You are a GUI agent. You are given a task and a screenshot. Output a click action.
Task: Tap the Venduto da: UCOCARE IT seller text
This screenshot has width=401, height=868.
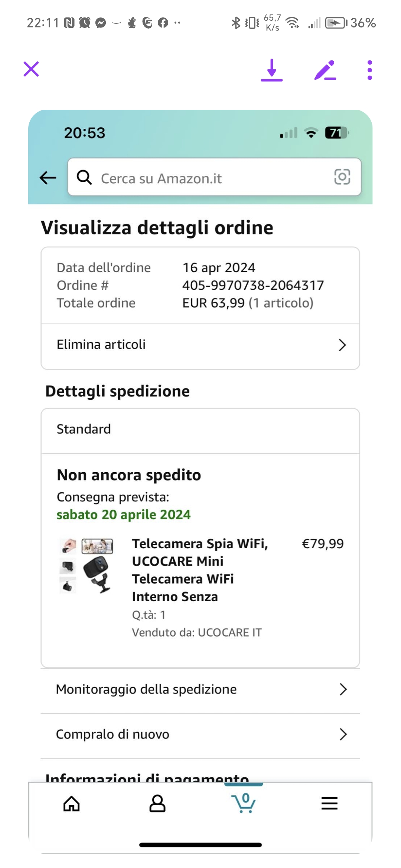197,632
